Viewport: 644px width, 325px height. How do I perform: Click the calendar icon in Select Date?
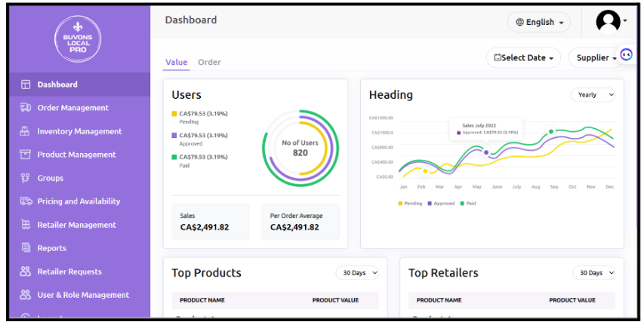point(498,58)
